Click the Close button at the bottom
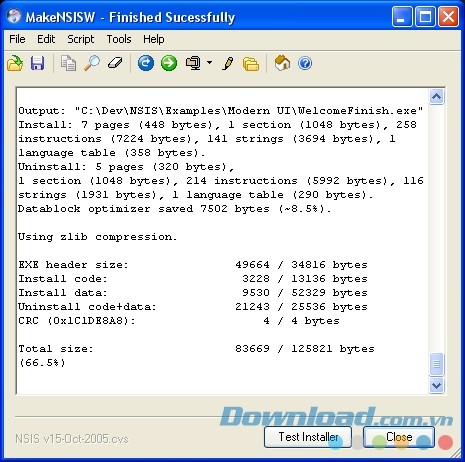 [x=399, y=437]
